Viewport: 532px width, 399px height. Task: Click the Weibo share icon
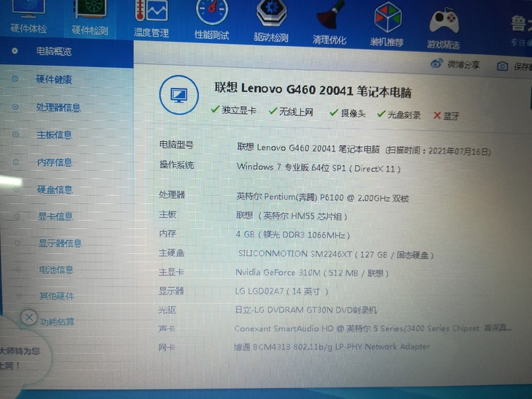tap(437, 64)
